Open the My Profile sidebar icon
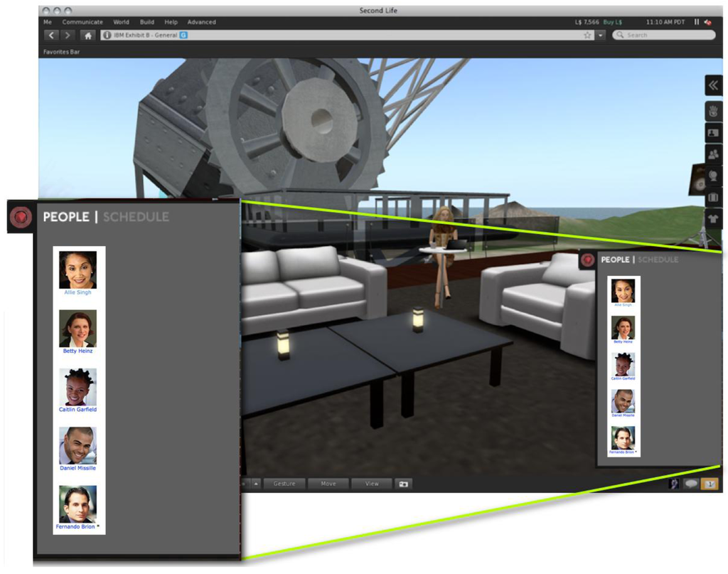The image size is (728, 574). [x=714, y=133]
